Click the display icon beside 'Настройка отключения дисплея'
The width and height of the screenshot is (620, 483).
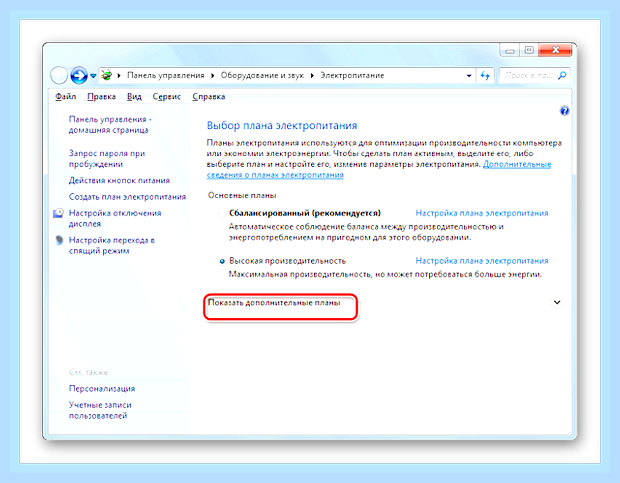coord(59,213)
